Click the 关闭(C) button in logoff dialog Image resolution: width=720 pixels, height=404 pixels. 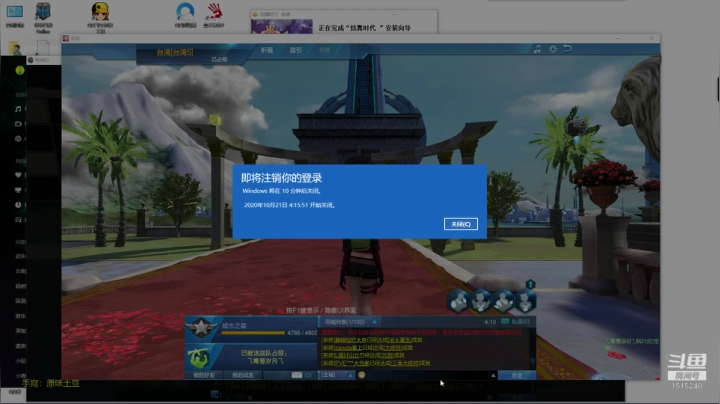(x=461, y=224)
